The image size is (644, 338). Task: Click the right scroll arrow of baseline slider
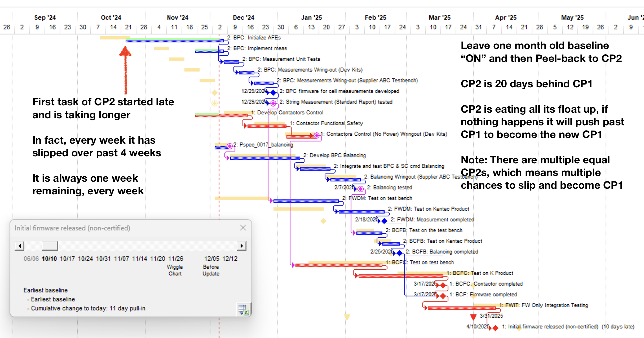click(242, 246)
